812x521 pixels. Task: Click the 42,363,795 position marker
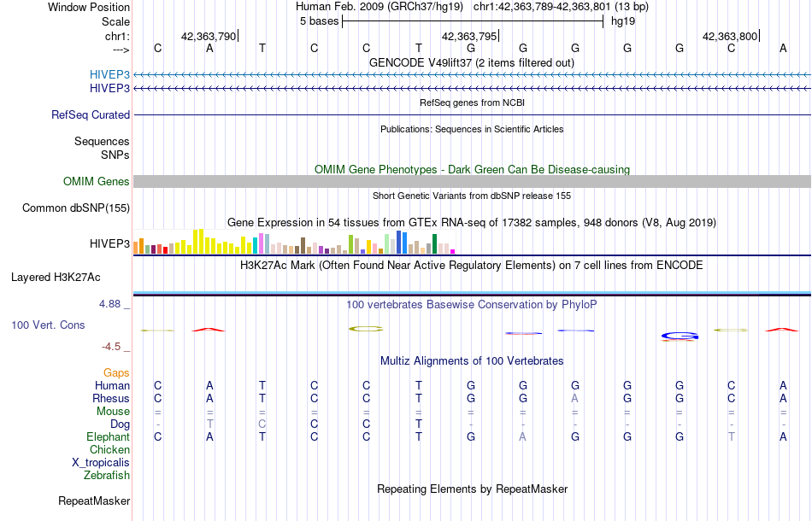click(x=470, y=36)
